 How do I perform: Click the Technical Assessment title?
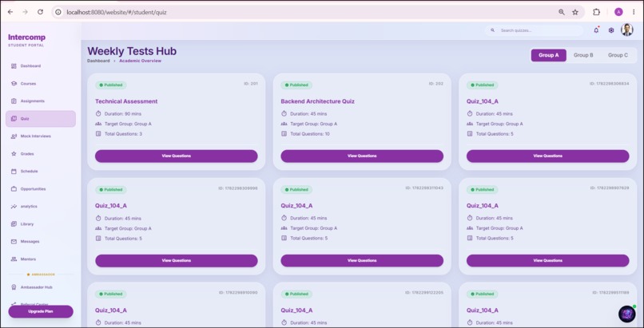click(126, 101)
